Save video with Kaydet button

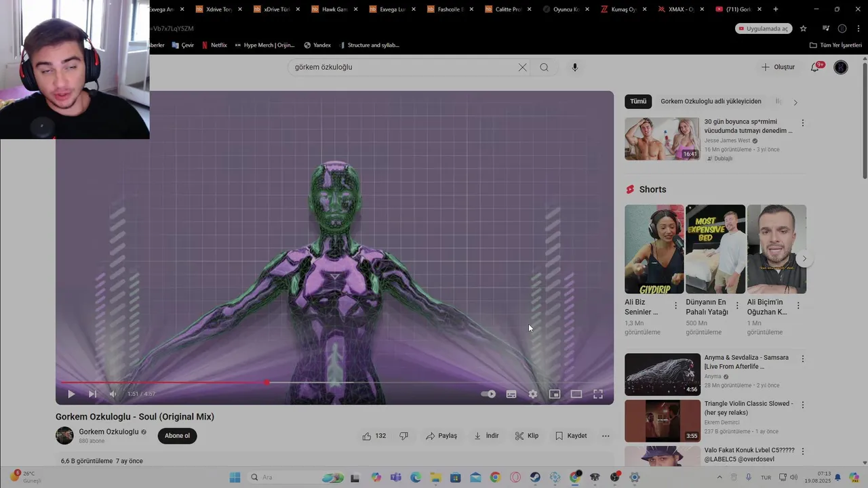tap(571, 436)
